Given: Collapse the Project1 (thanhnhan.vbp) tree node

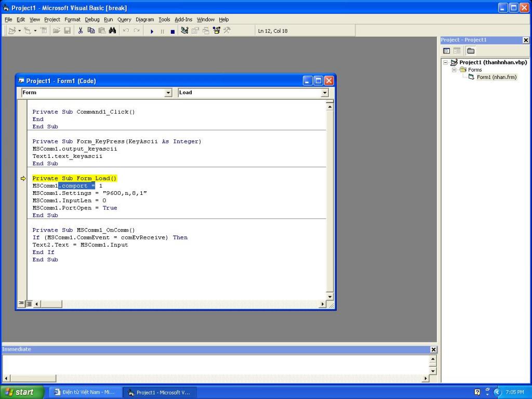Looking at the screenshot, I should click(445, 62).
